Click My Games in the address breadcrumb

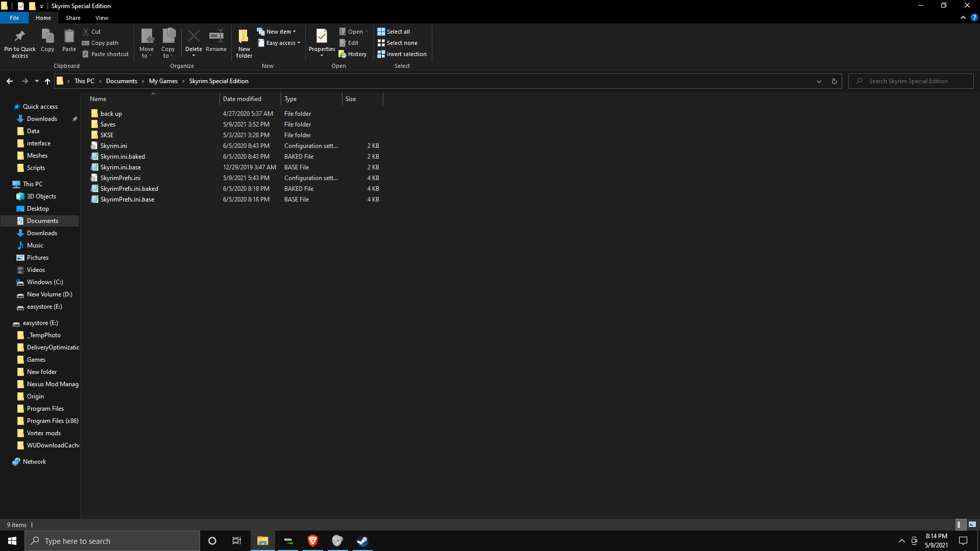pyautogui.click(x=163, y=81)
